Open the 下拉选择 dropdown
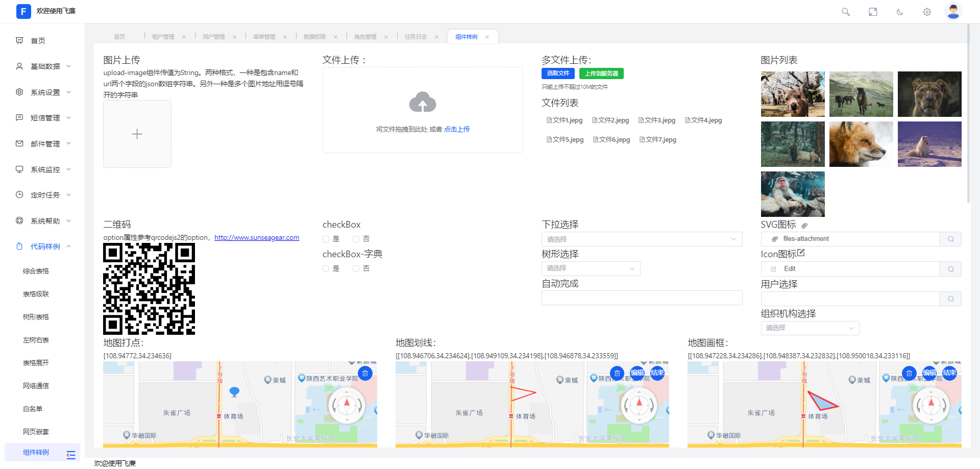The image size is (980, 469). (642, 239)
